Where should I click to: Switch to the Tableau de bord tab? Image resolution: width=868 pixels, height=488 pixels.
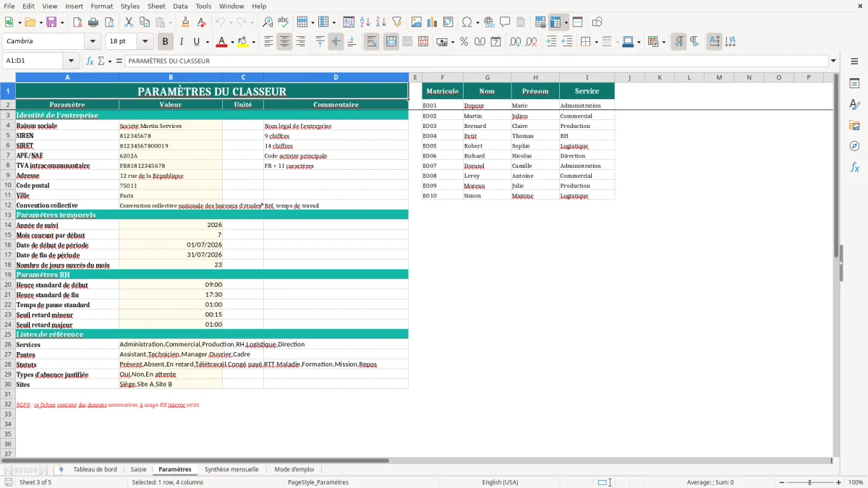(x=95, y=469)
